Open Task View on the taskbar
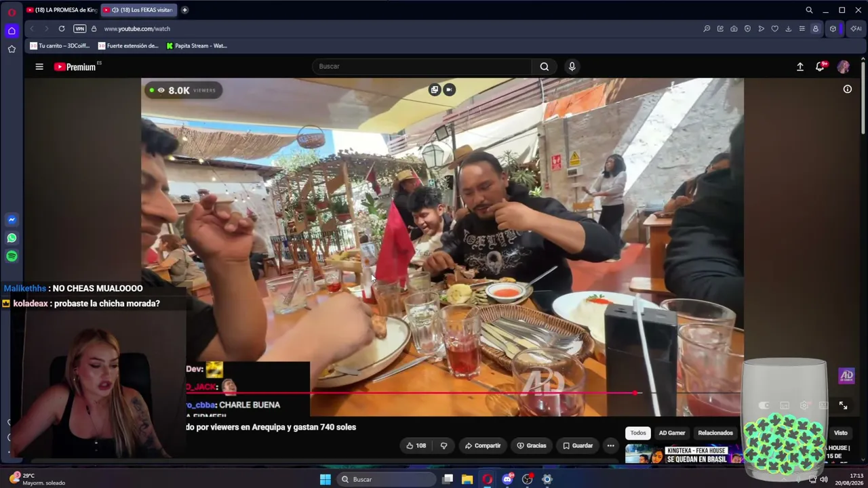868x488 pixels. pos(448,479)
